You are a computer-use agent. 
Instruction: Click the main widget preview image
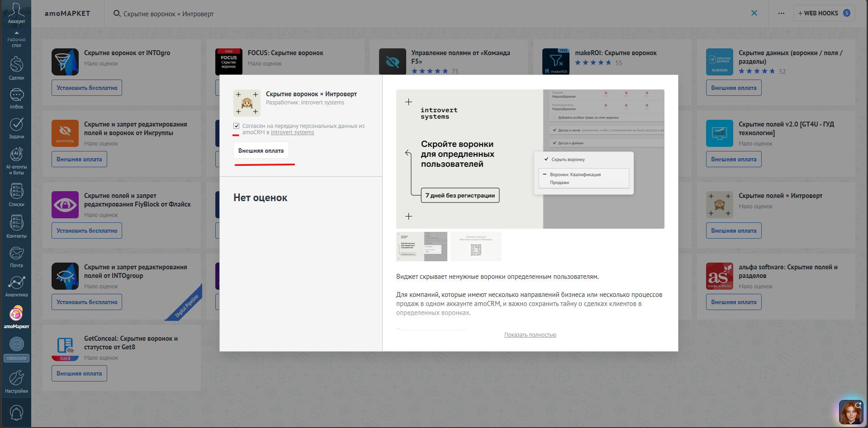(x=530, y=159)
